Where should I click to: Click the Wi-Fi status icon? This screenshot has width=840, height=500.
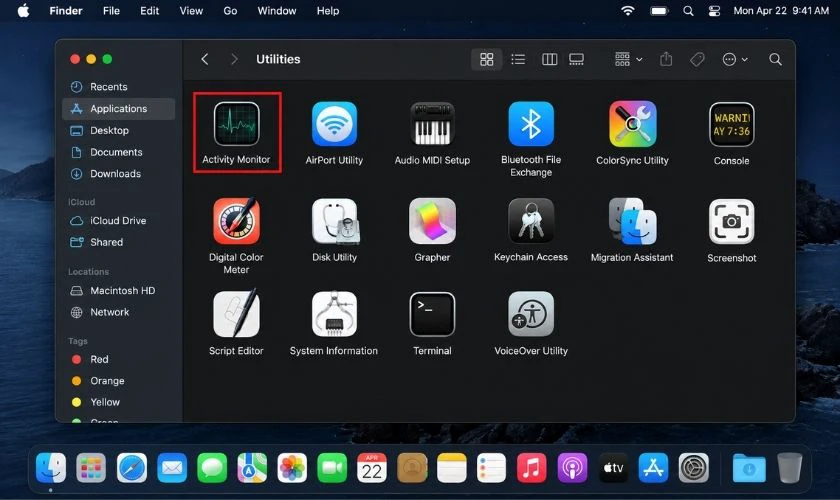pyautogui.click(x=628, y=11)
